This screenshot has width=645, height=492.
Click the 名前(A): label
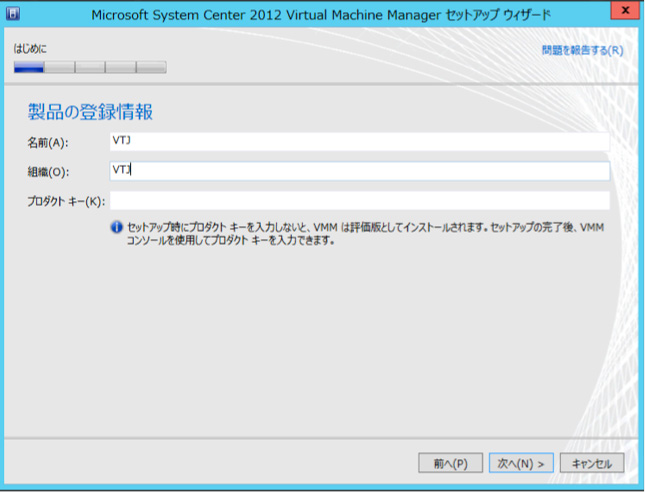point(48,143)
